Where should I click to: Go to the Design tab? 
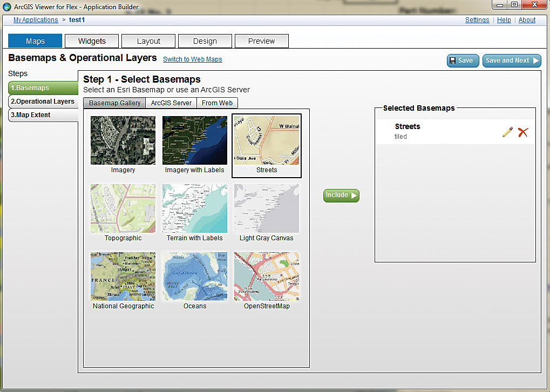click(205, 41)
